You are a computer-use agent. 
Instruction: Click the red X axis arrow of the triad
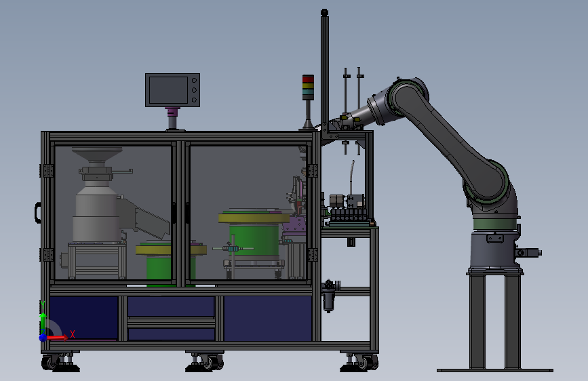click(56, 338)
